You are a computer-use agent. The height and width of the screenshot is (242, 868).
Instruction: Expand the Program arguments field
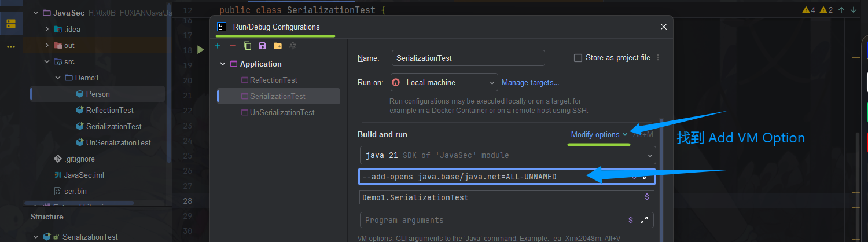point(644,220)
